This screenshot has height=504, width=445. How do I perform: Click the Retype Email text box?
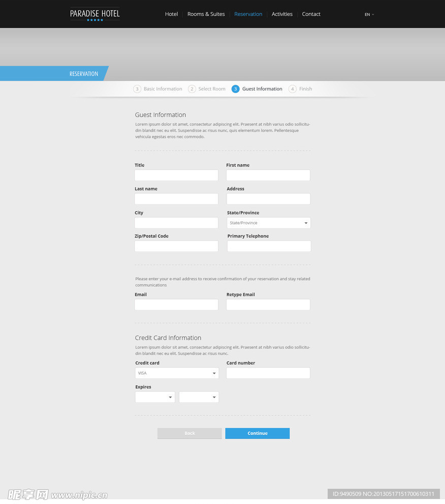click(x=268, y=305)
